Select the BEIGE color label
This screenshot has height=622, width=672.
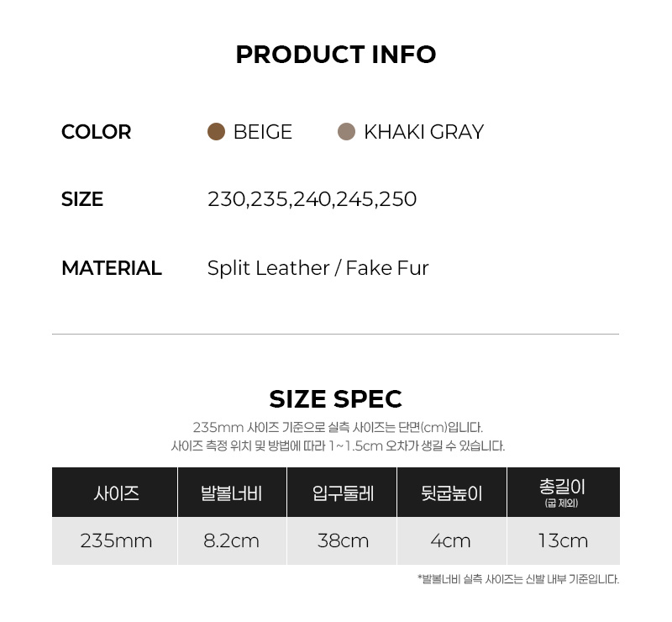coord(262,132)
